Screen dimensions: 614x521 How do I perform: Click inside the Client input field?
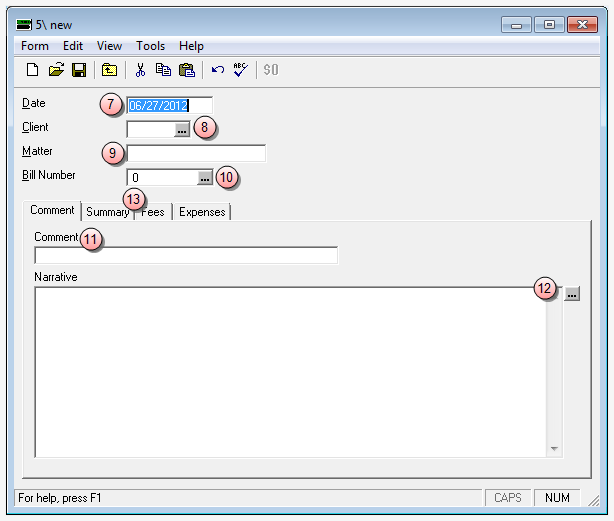tap(151, 129)
